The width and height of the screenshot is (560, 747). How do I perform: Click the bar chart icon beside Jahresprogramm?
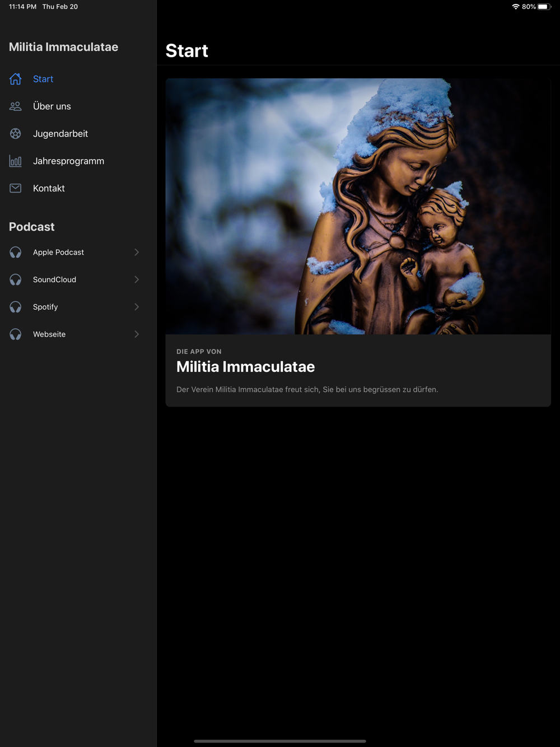click(x=16, y=161)
